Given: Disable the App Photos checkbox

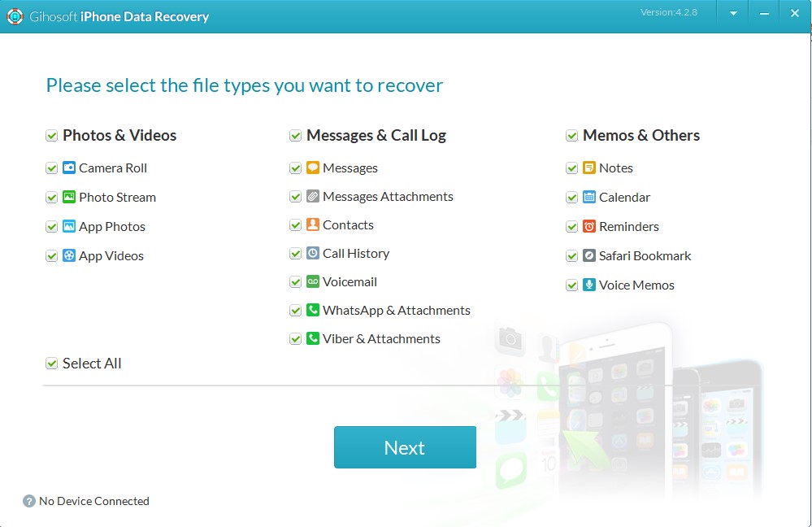Looking at the screenshot, I should pyautogui.click(x=51, y=226).
